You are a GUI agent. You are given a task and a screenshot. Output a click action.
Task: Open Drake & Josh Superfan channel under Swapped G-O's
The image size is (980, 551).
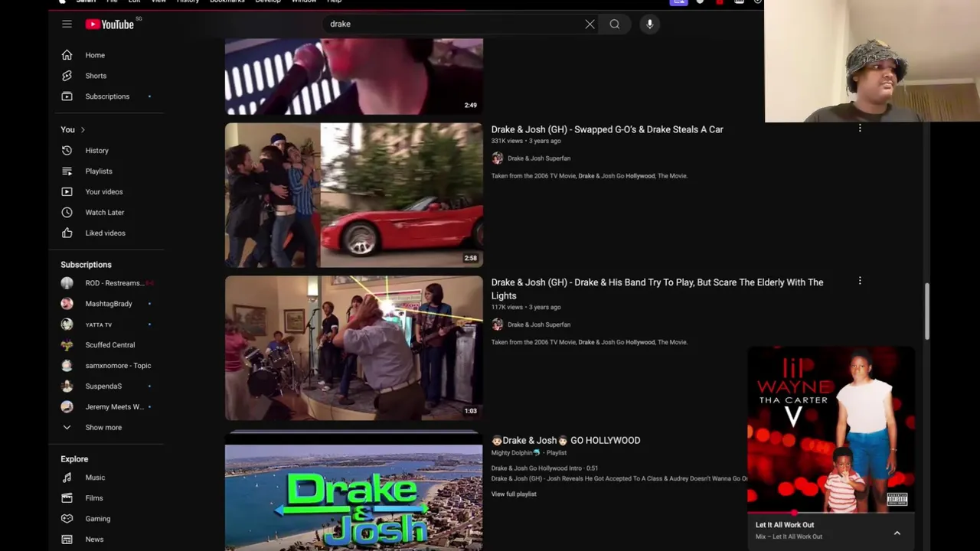pos(539,158)
